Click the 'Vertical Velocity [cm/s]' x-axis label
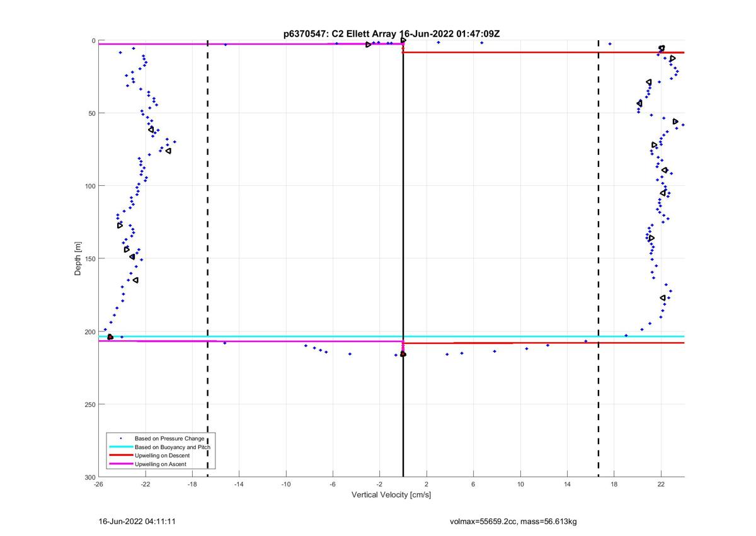 (x=391, y=495)
